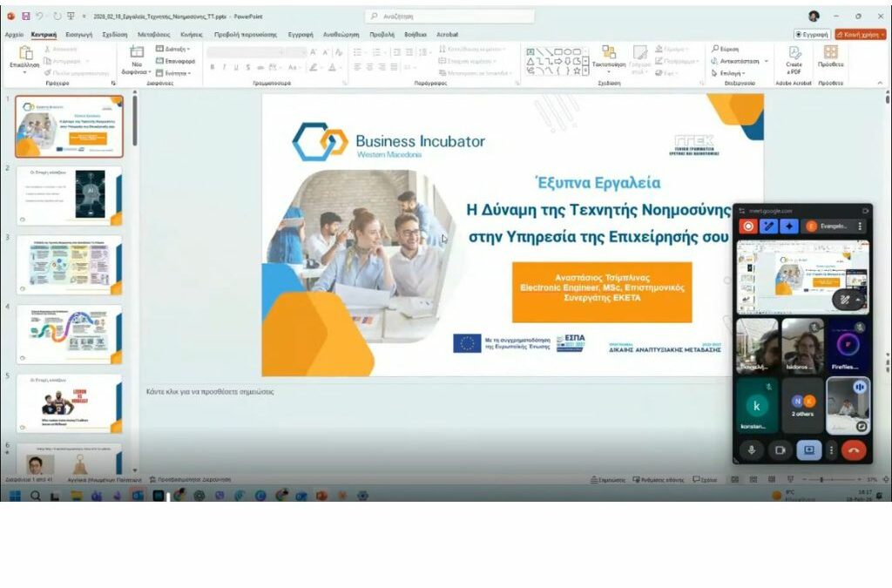Viewport: 892px width, 588px height.
Task: Expand the Layout (Διάταξη) dropdown
Action: 174,49
